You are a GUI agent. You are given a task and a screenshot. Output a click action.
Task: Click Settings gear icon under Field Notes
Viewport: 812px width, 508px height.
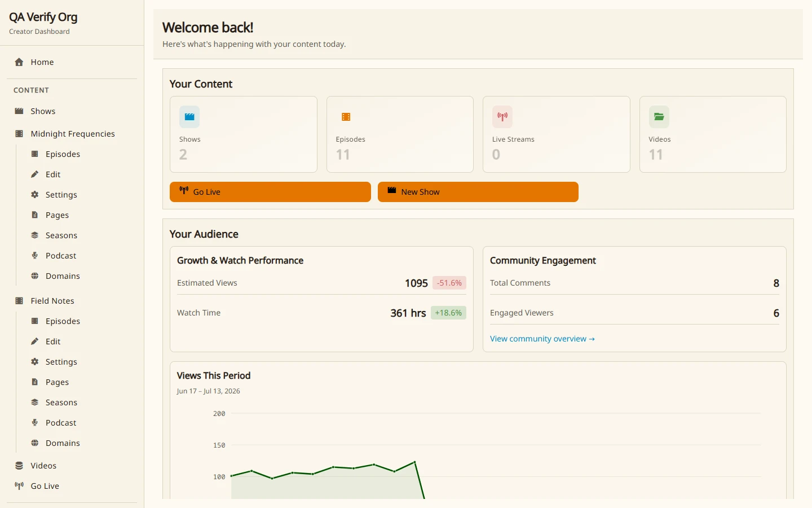pyautogui.click(x=35, y=362)
